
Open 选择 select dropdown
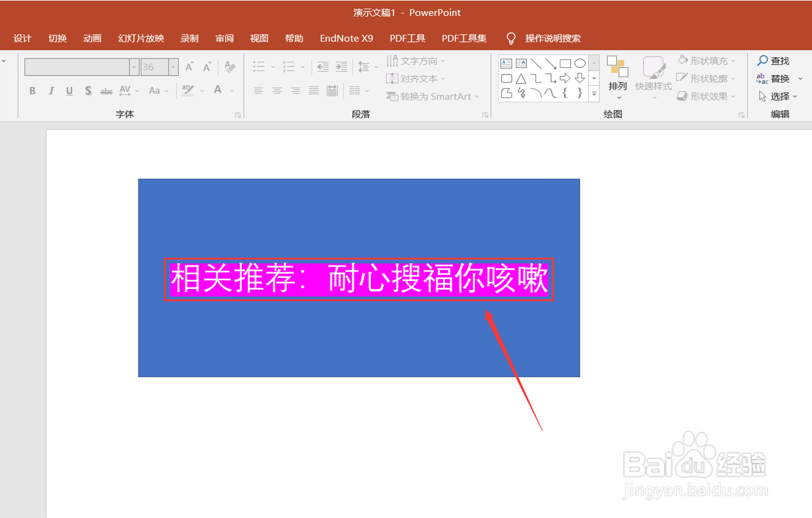[777, 96]
